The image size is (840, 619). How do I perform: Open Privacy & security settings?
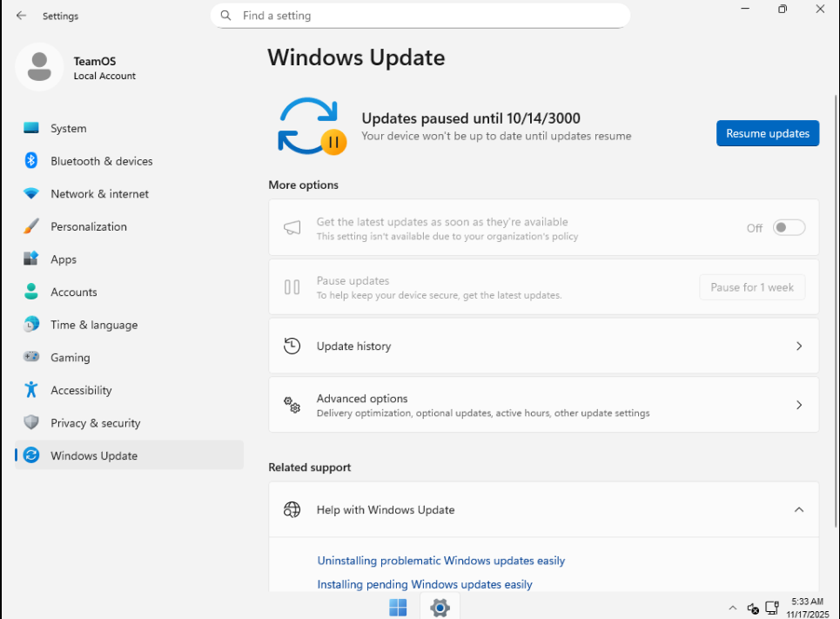129,422
